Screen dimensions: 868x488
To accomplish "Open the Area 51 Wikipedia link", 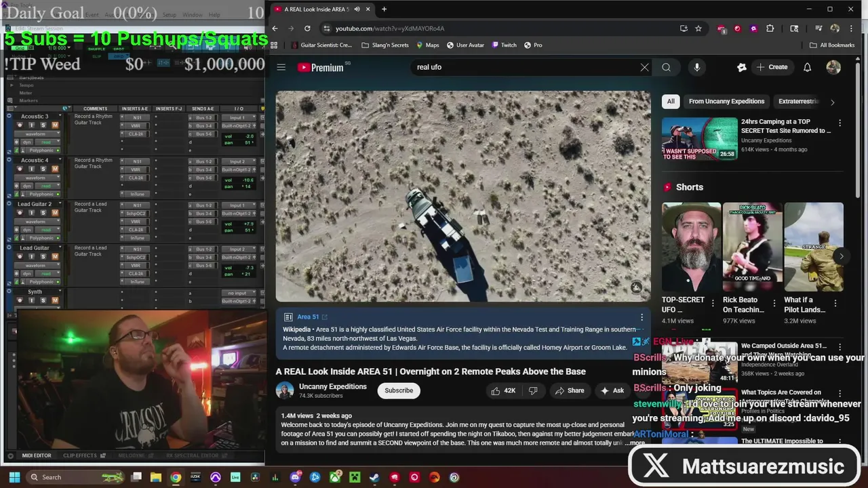I will [312, 317].
